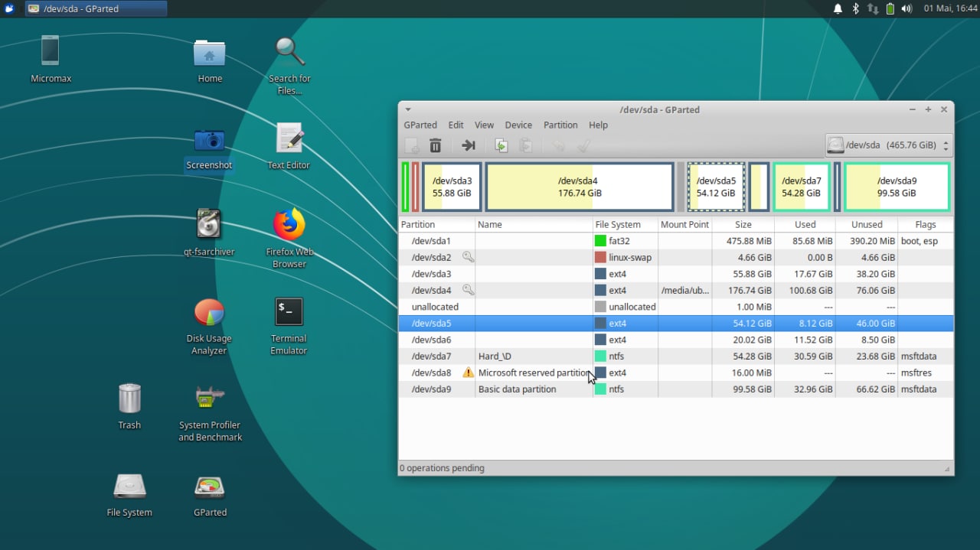980x550 pixels.
Task: Select the /dev/sda1 partition row
Action: [x=676, y=241]
